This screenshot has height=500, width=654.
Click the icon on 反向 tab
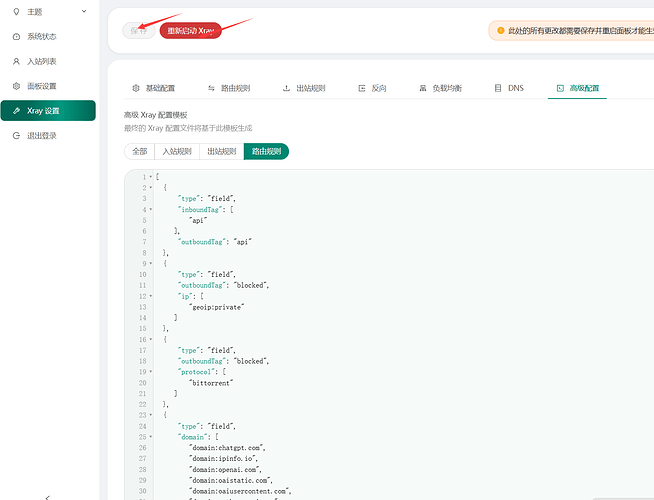click(x=362, y=88)
